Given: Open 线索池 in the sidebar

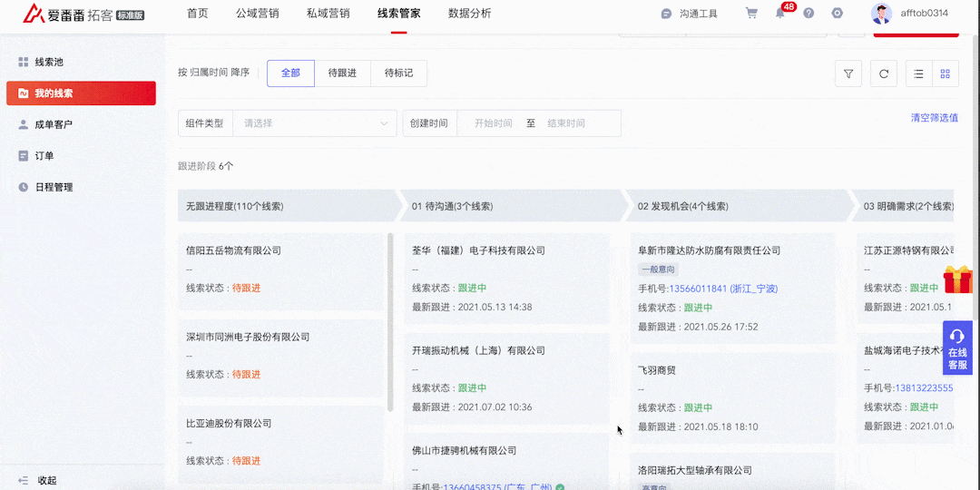Looking at the screenshot, I should click(x=49, y=62).
